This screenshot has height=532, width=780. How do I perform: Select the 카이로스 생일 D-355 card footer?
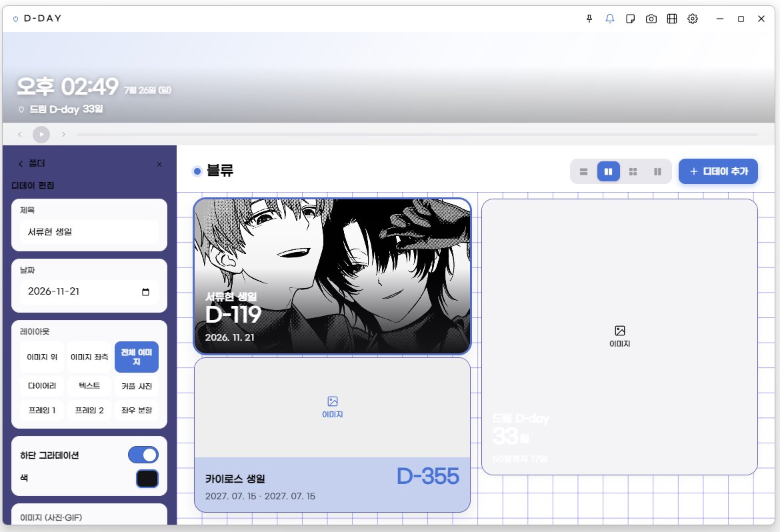click(332, 485)
